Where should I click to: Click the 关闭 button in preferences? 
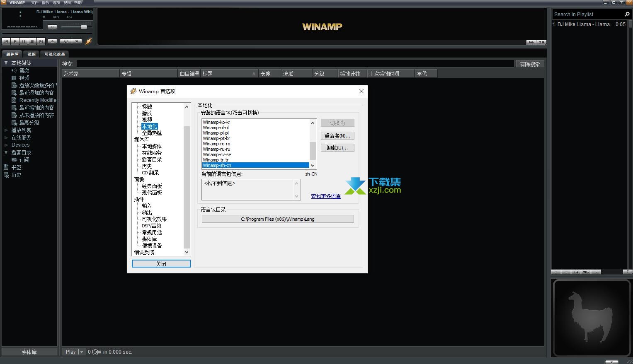[161, 264]
